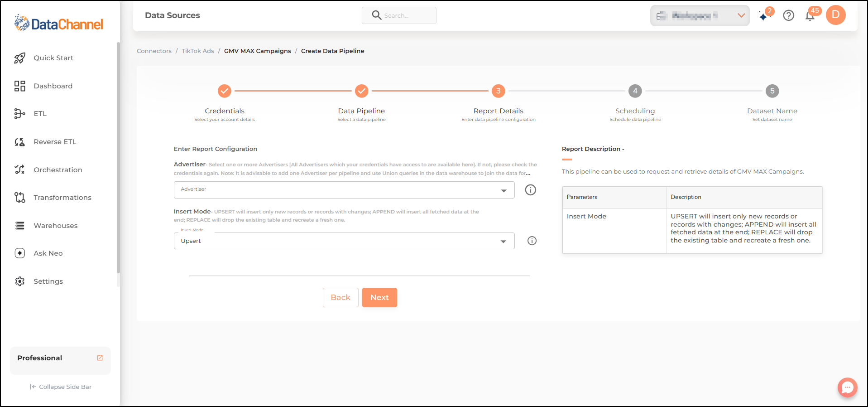Click 'Enter Report Configuration' heading
Viewport: 868px width, 407px height.
216,149
